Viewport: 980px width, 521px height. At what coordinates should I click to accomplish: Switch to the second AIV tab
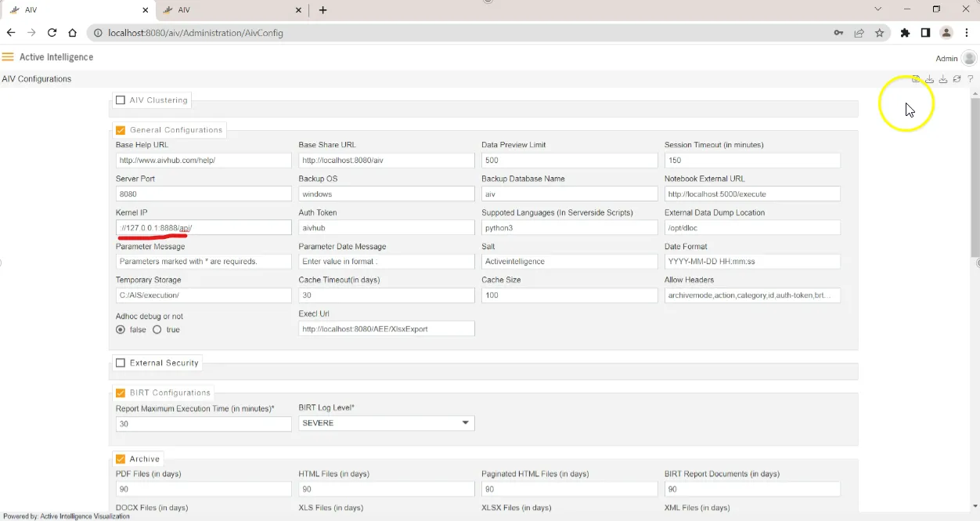pos(231,10)
